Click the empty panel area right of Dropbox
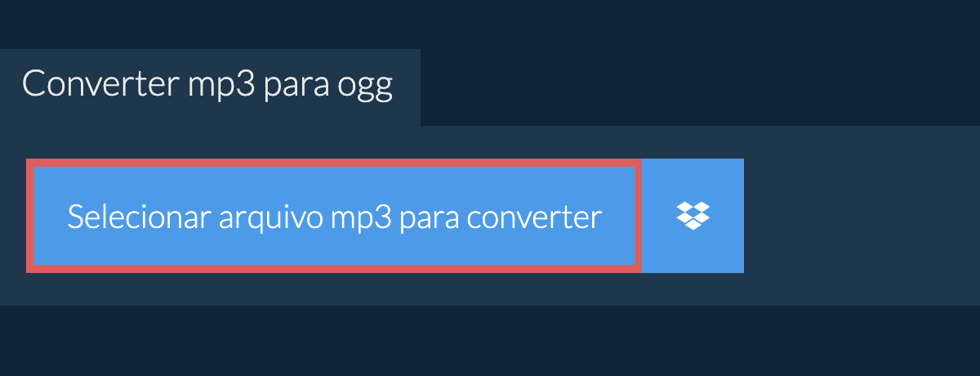 tap(862, 216)
